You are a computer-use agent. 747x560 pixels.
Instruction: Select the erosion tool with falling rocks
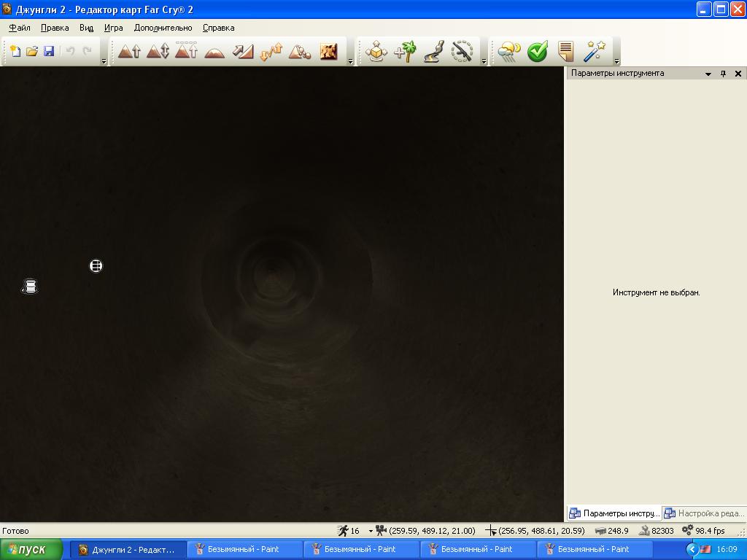pos(300,51)
